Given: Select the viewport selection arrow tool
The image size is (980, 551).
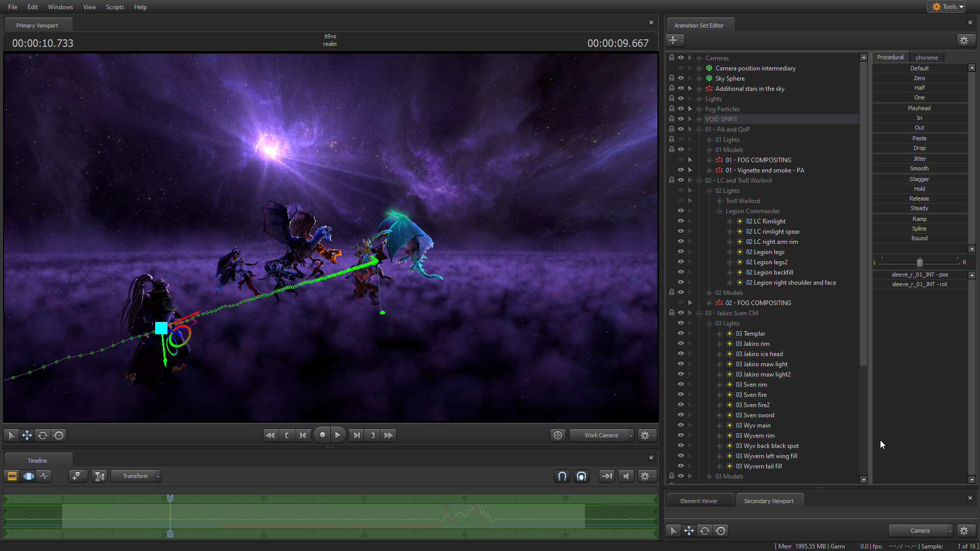Looking at the screenshot, I should 11,435.
